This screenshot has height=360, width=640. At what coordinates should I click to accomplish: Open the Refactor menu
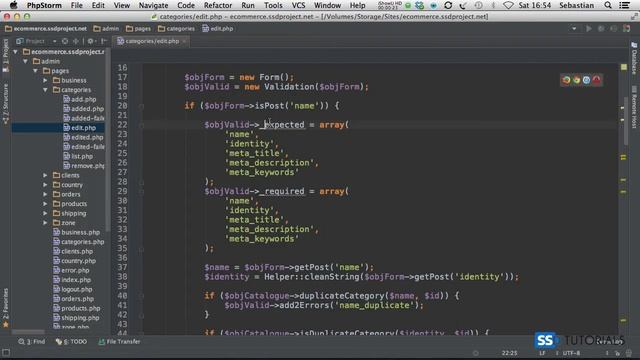click(218, 5)
